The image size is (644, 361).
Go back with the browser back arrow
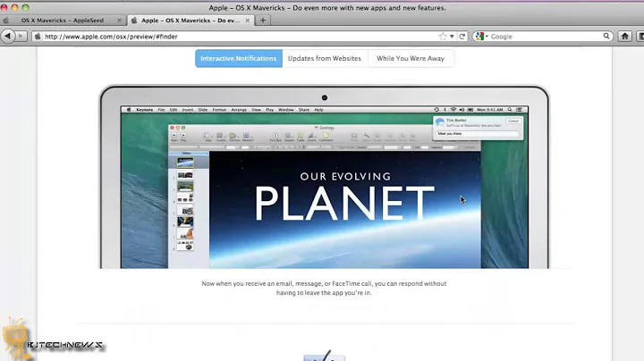pos(7,36)
